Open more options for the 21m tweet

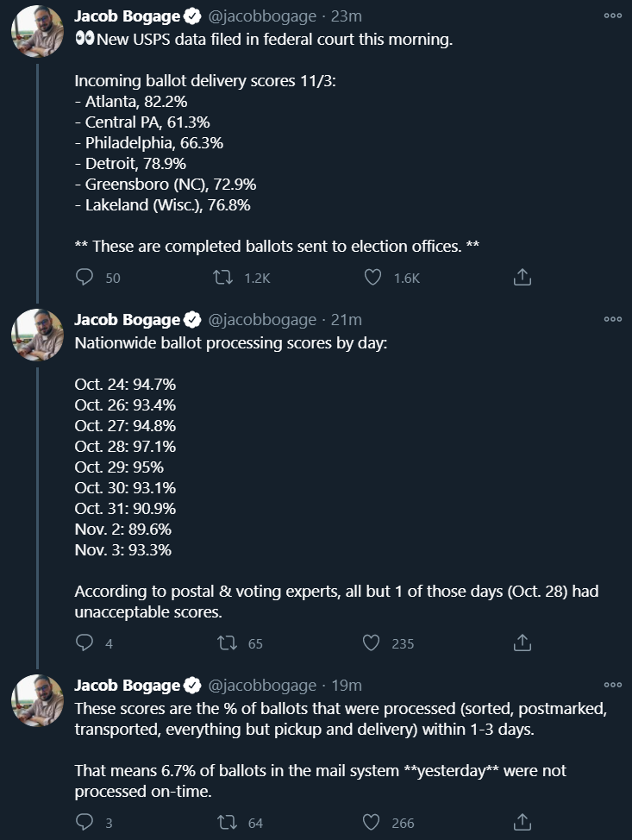tap(613, 319)
